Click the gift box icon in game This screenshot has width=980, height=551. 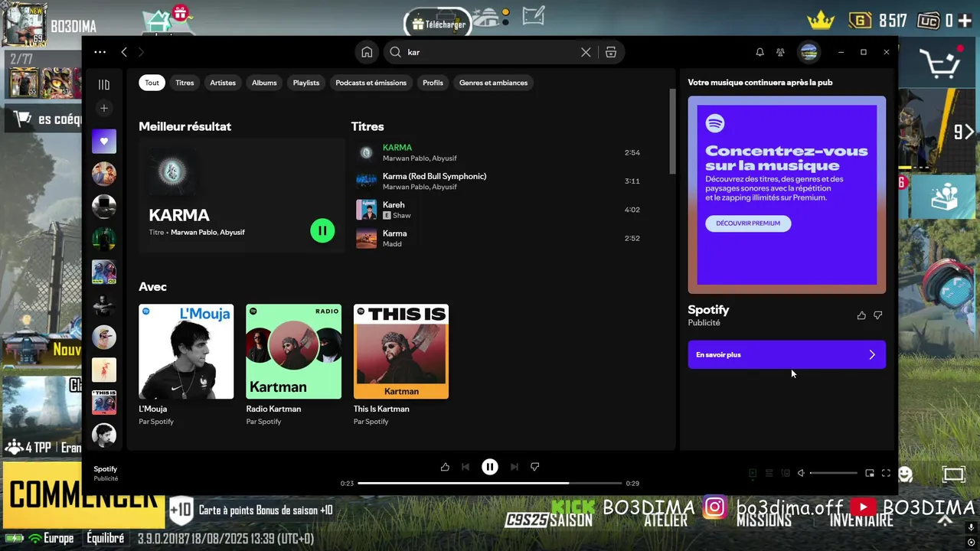click(x=180, y=12)
